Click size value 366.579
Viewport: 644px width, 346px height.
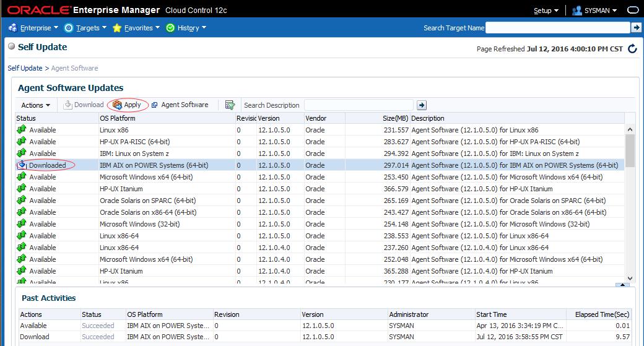click(396, 189)
